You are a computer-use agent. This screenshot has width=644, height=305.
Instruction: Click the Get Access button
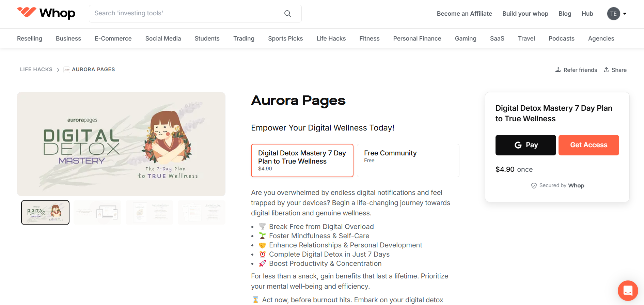click(589, 145)
